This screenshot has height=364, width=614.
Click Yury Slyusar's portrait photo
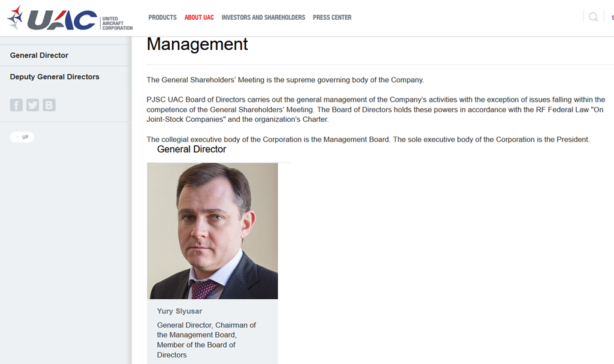[x=212, y=231]
